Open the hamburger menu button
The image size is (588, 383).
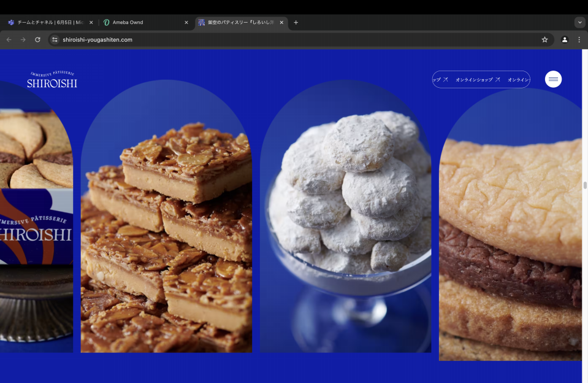click(x=553, y=79)
